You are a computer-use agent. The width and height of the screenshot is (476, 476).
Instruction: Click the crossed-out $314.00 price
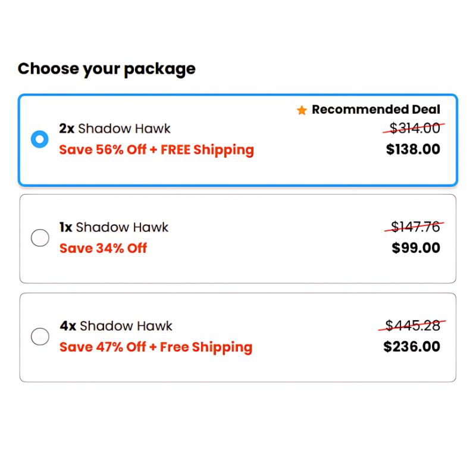click(x=415, y=128)
